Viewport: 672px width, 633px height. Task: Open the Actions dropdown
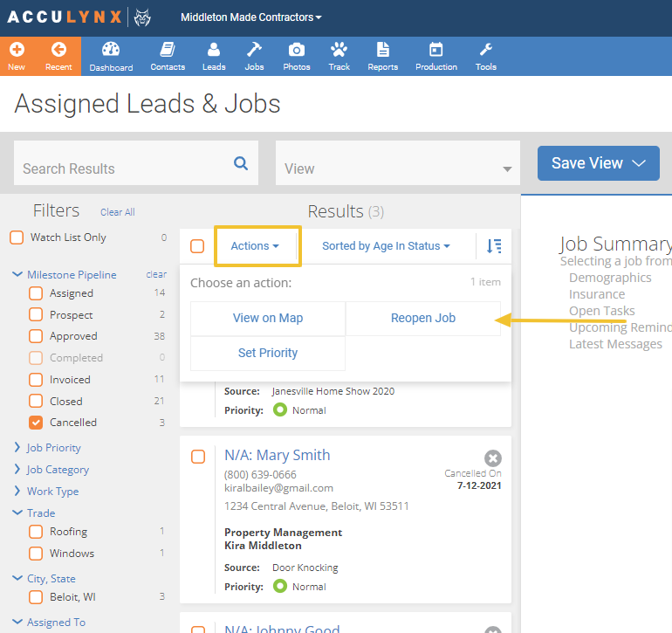click(x=255, y=246)
